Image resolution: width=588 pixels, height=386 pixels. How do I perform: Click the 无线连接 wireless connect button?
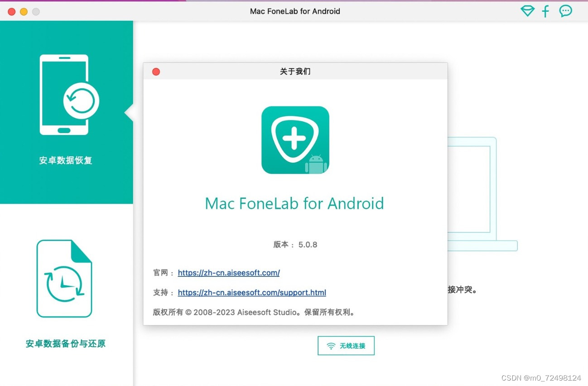tap(346, 346)
